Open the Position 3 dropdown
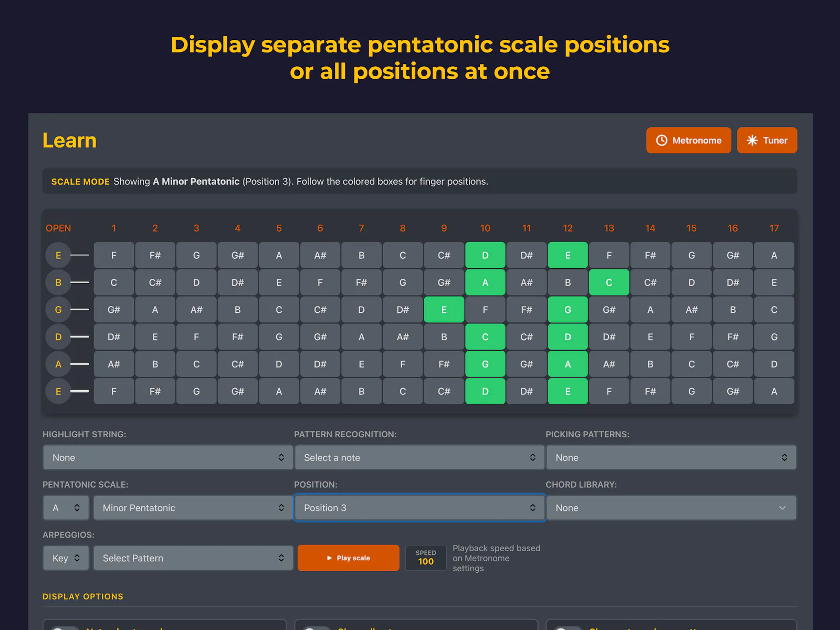 pyautogui.click(x=419, y=508)
